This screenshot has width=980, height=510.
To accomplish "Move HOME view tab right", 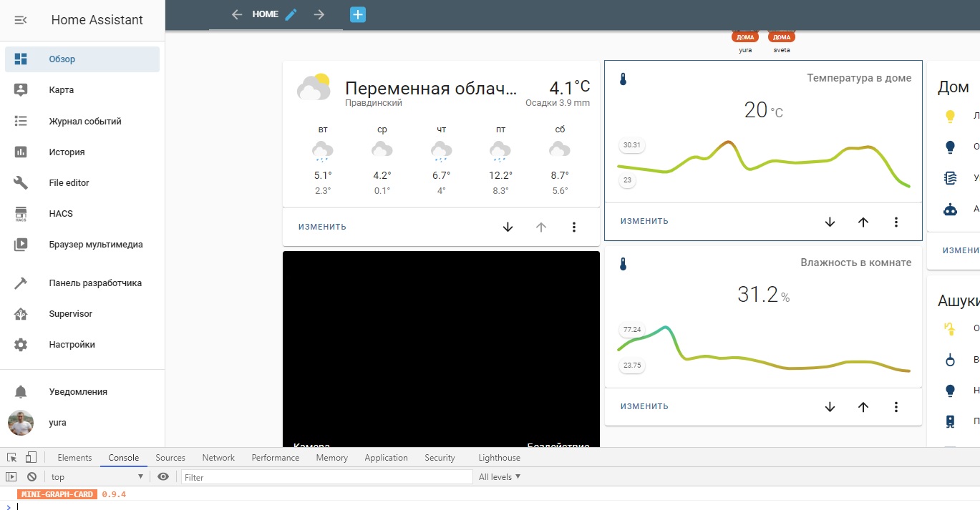I will click(x=319, y=14).
